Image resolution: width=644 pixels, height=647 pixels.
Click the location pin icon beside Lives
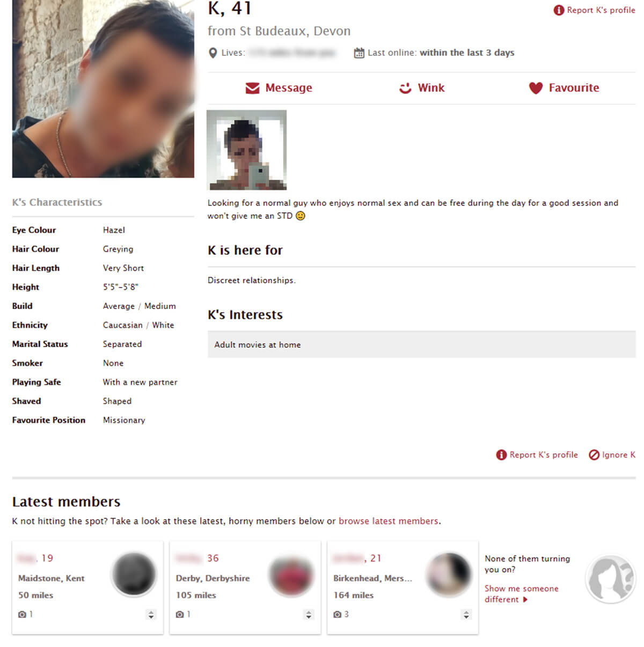tap(213, 53)
